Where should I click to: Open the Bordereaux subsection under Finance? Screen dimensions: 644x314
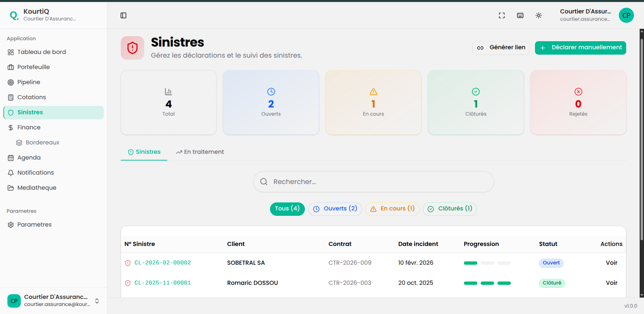click(x=42, y=142)
